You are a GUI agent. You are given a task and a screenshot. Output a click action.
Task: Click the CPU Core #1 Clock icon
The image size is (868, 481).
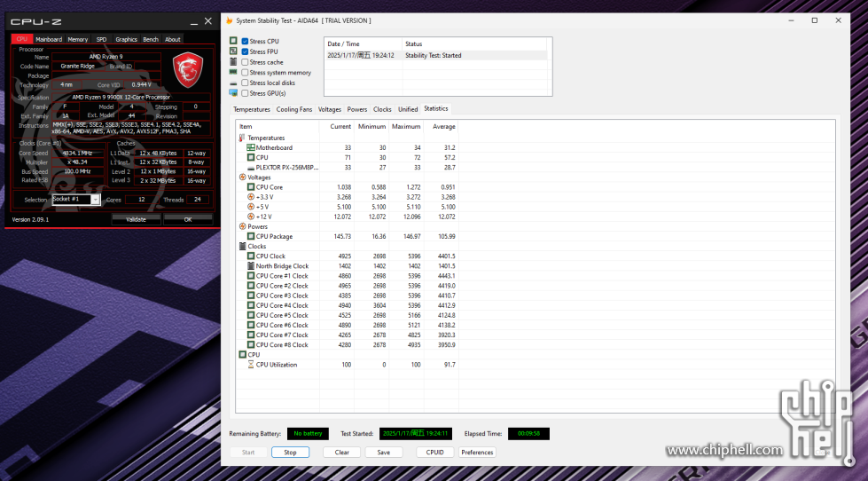[251, 275]
